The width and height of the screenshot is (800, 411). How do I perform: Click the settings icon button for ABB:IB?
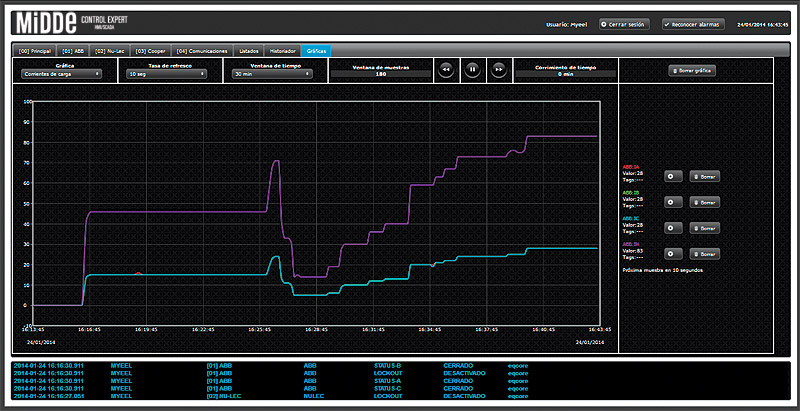tap(672, 201)
